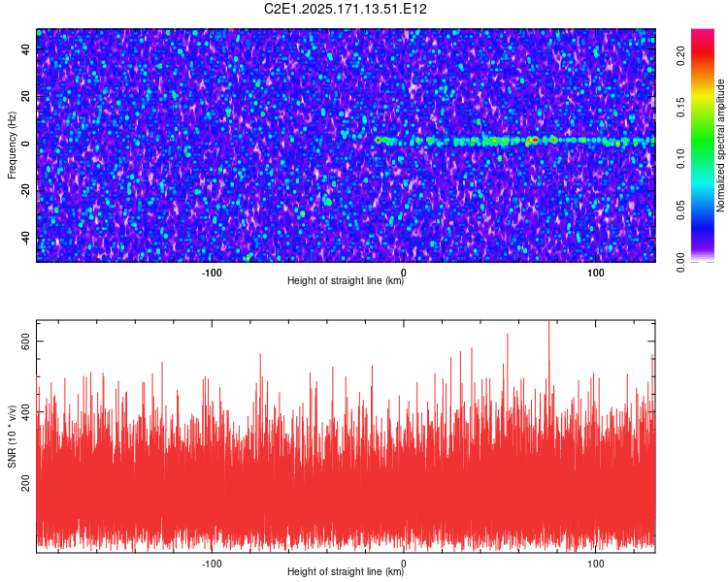Click the 600 tick on SNR axis
Image resolution: width=728 pixels, height=582 pixels.
point(26,341)
